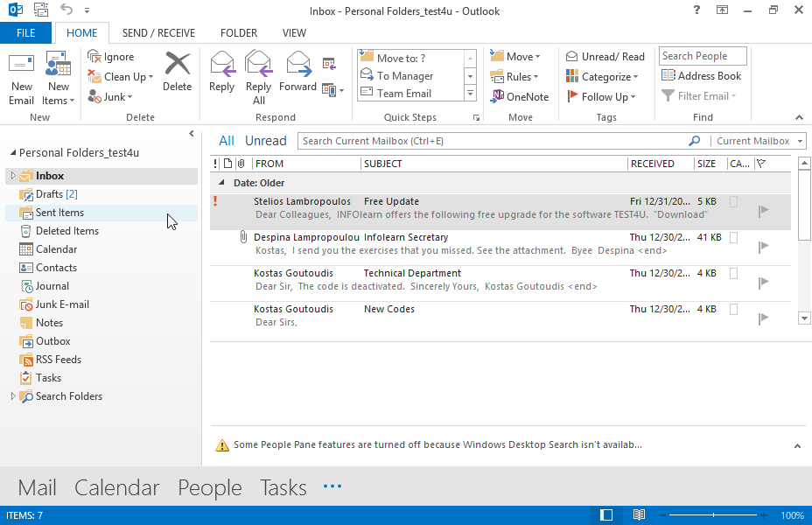Open navigation options ellipsis
Screen dimensions: 812x525
click(x=332, y=486)
